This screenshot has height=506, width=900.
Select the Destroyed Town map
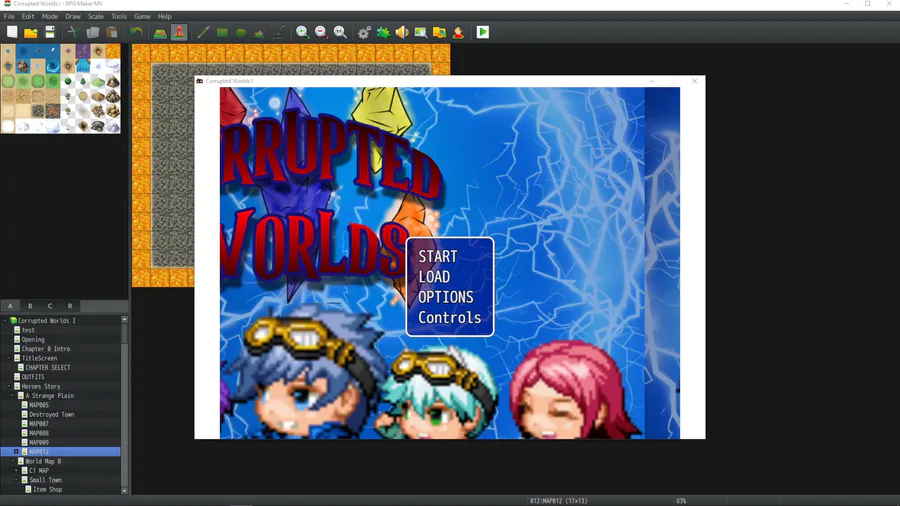(52, 414)
